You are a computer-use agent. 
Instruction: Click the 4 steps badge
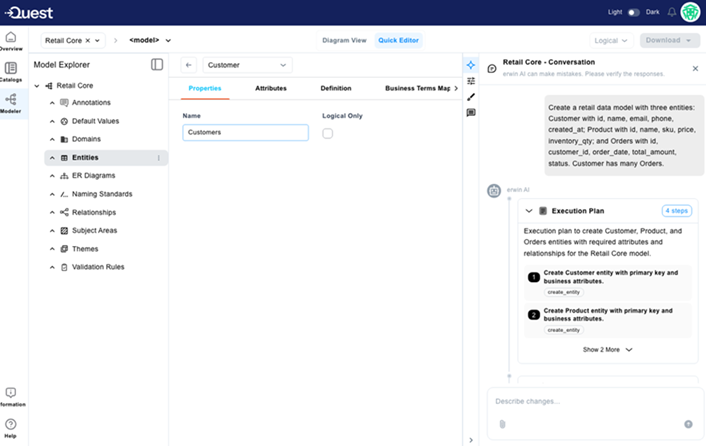tap(676, 211)
